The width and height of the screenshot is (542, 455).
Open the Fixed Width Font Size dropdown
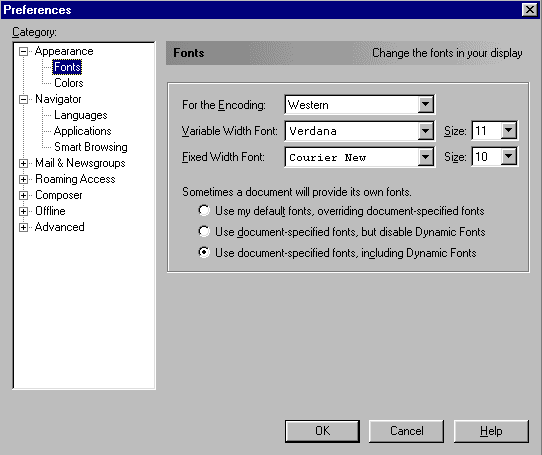pos(508,156)
